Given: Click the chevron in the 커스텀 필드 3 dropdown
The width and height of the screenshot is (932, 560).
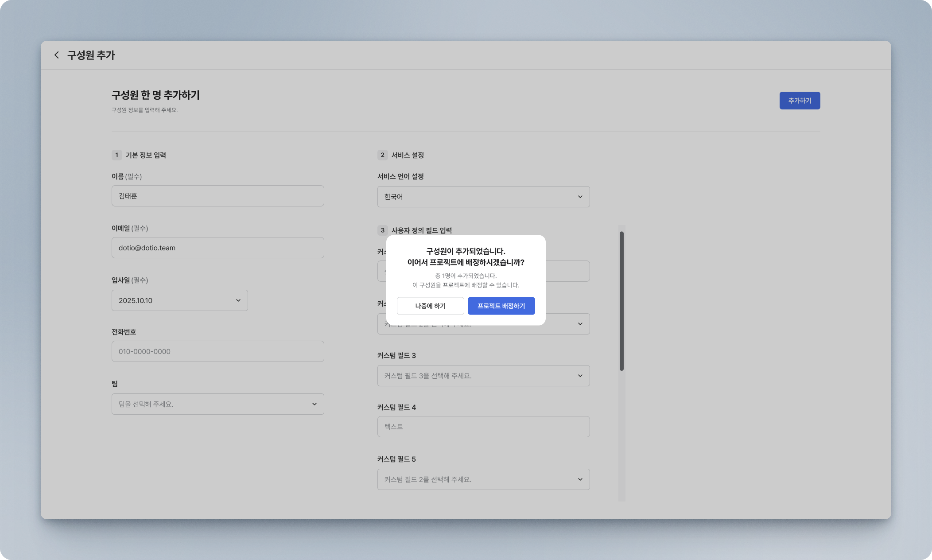Looking at the screenshot, I should click(x=580, y=376).
